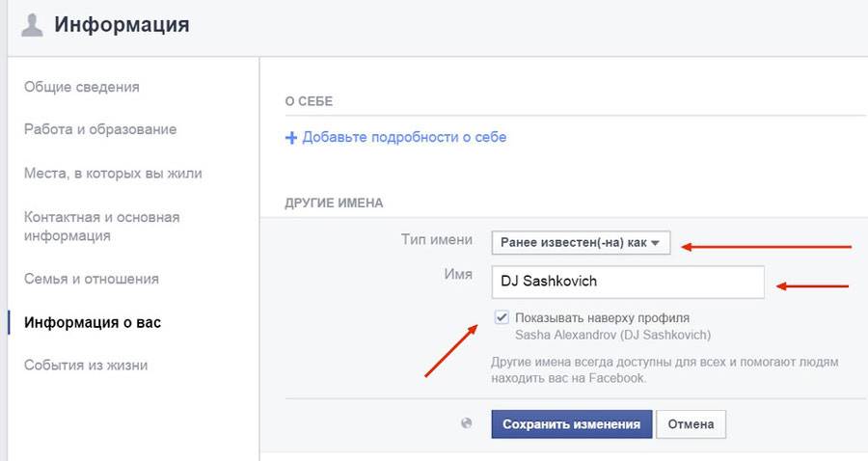Select the Информация о вас sidebar item
Viewport: 868px width, 461px height.
93,322
